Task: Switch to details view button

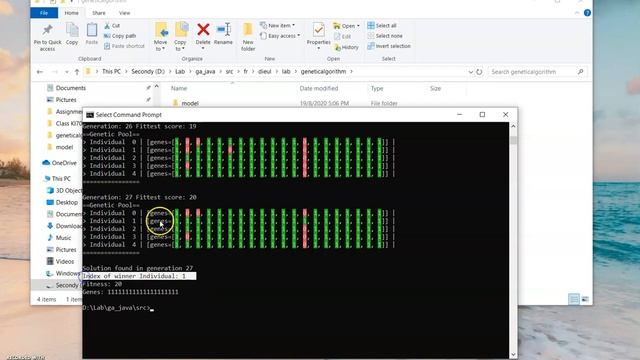Action: [x=574, y=299]
